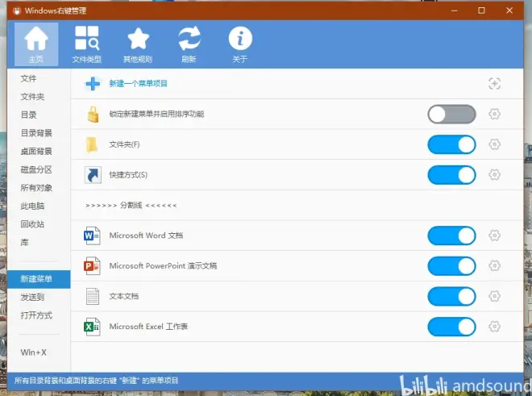Maximize the Windows右键管理 window
Viewport: 532px width, 396px height.
click(x=481, y=10)
